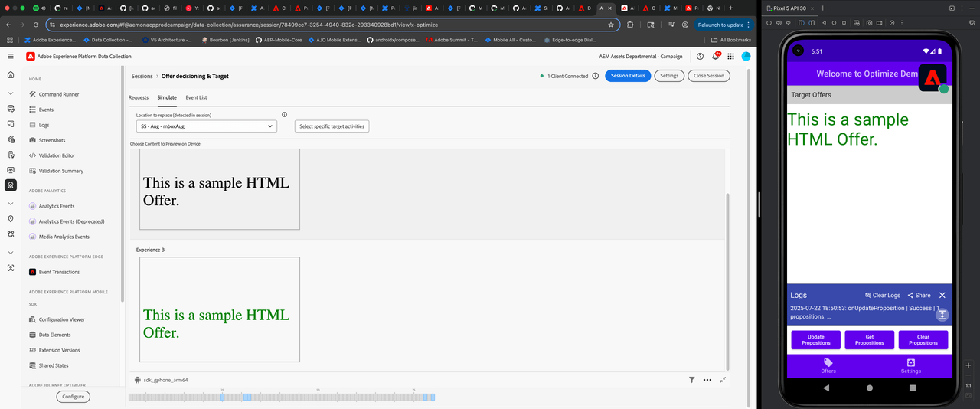Open the notifications bell

716,56
